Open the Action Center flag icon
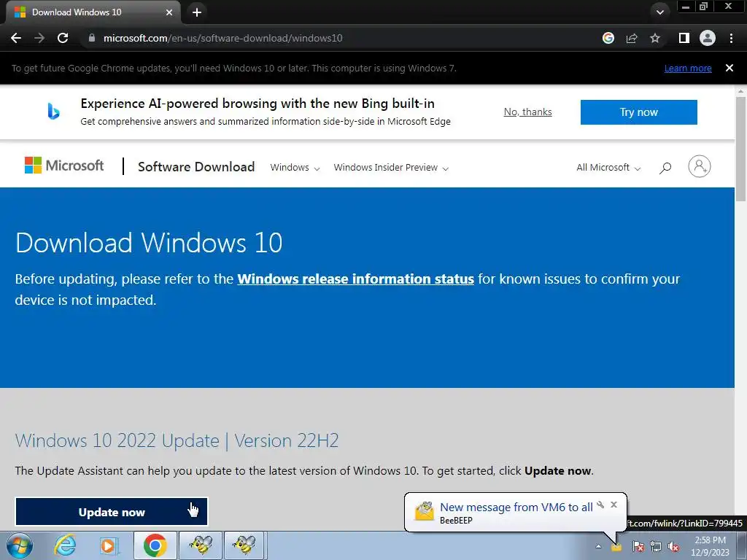The image size is (747, 560). pos(638,547)
